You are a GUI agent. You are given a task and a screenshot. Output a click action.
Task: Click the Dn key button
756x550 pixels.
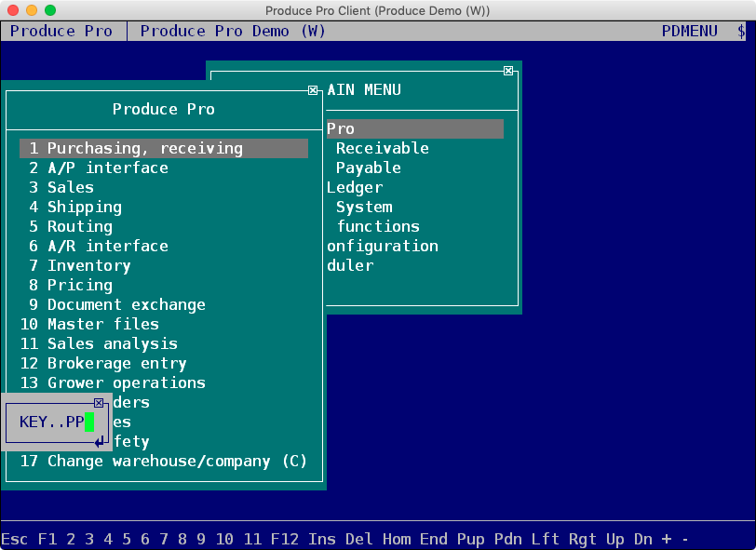tap(642, 539)
